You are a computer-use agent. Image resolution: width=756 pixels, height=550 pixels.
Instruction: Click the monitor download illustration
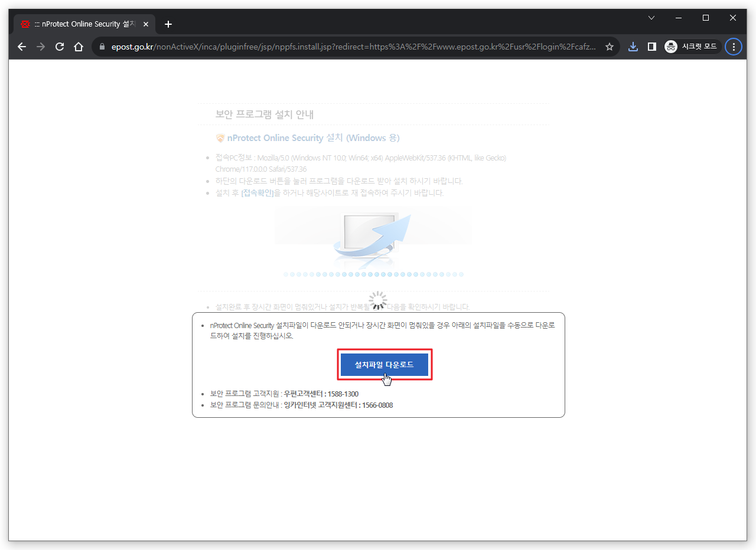click(373, 240)
